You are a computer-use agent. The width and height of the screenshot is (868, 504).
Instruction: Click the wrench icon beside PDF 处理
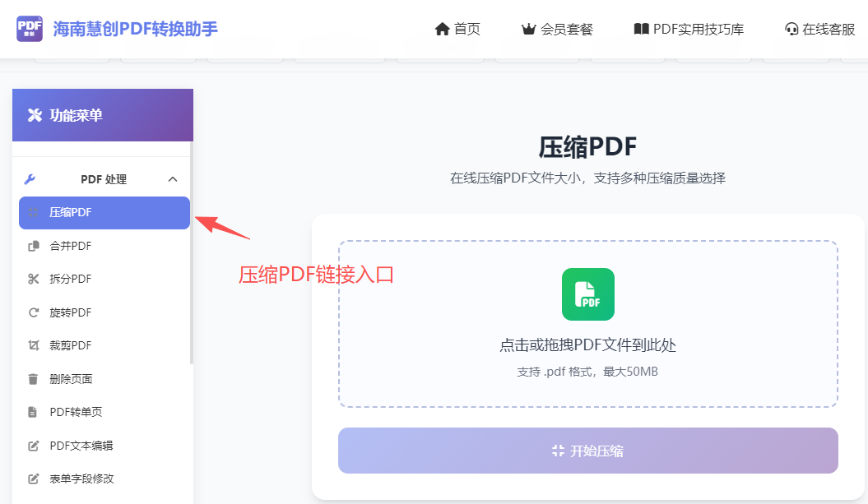point(30,179)
